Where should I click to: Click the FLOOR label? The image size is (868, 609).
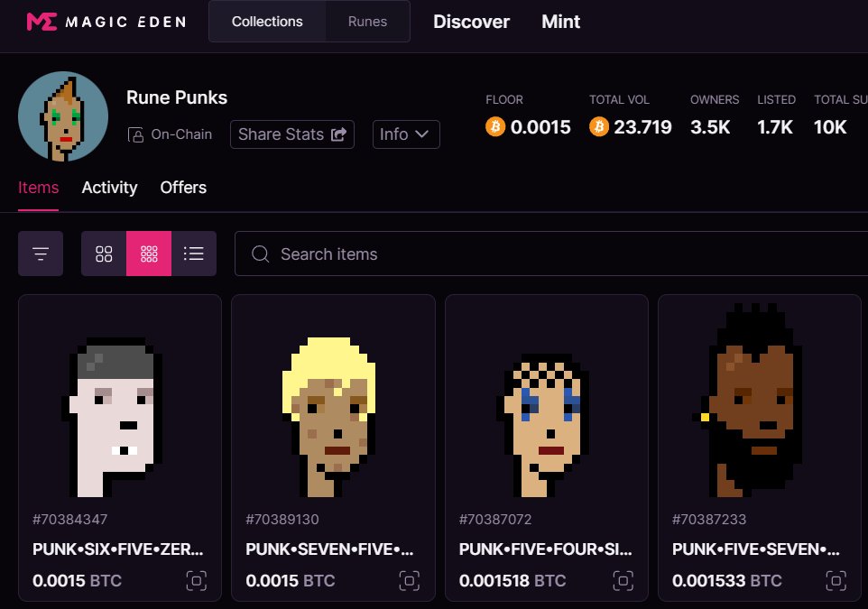(504, 99)
